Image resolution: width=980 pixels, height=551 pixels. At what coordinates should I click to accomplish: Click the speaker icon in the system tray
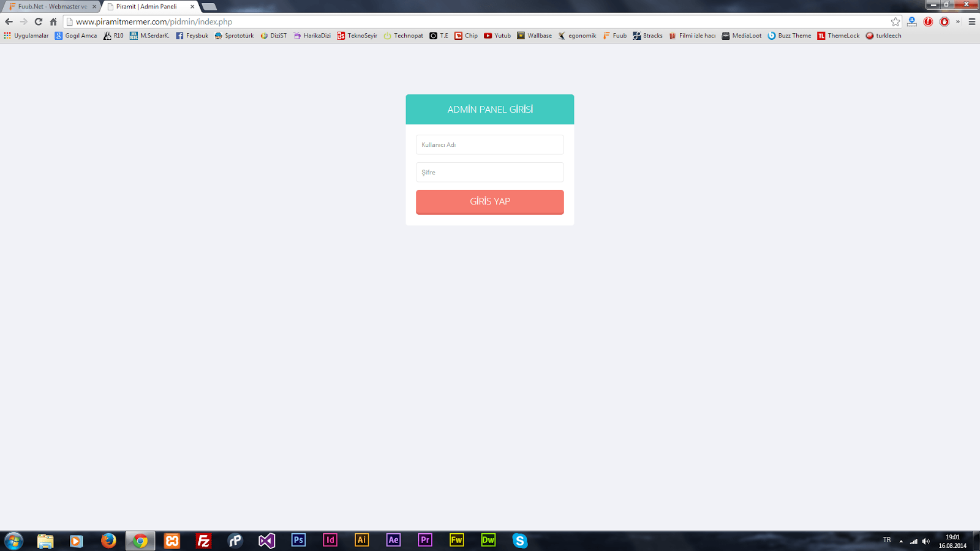coord(925,541)
